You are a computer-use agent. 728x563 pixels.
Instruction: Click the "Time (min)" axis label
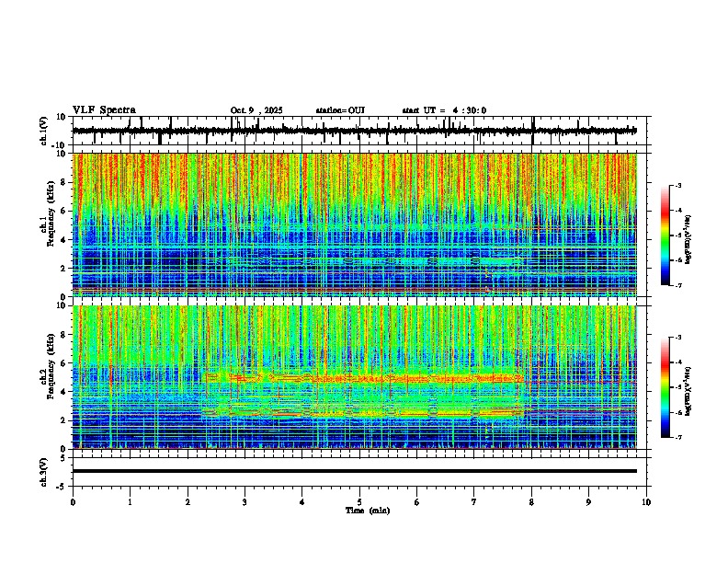click(368, 511)
